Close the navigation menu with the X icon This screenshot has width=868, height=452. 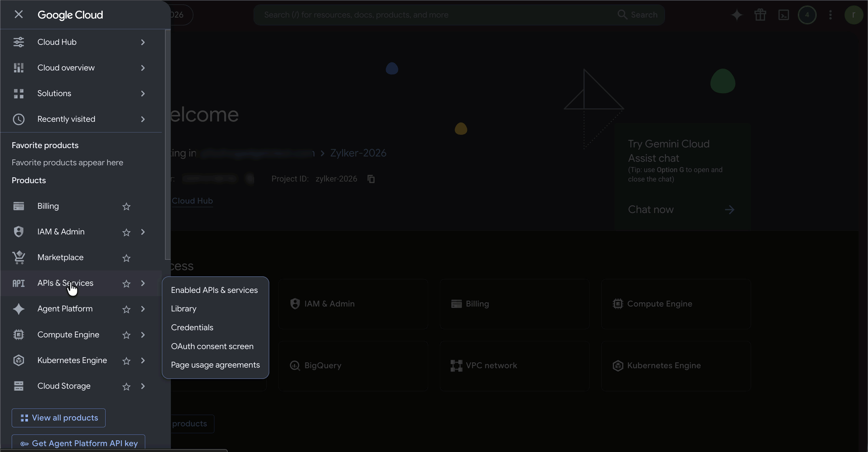click(x=19, y=15)
